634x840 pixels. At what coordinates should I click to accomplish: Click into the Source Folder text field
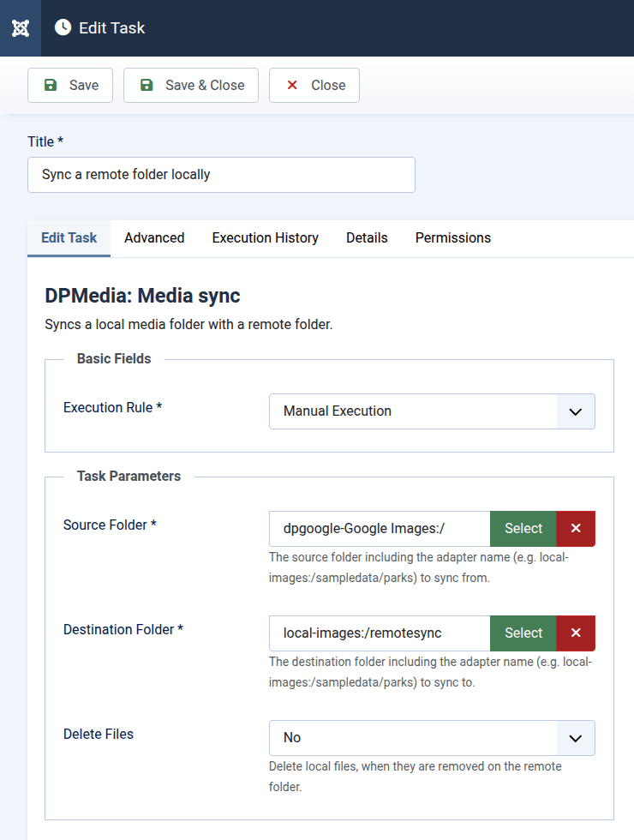click(380, 528)
